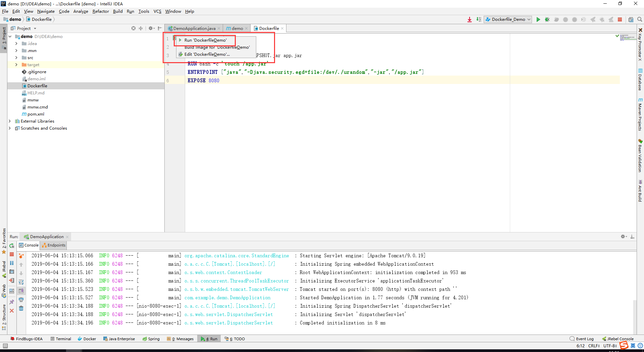Screen dimensions: 644x352
Task: Toggle the 2: Favorites side tool window
Action: click(x=4, y=240)
